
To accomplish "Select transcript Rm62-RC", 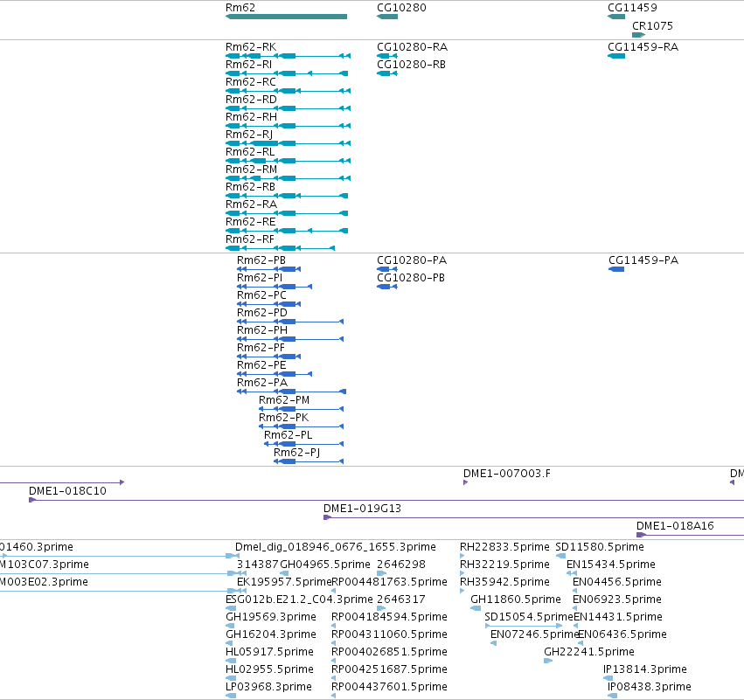I will [x=288, y=91].
